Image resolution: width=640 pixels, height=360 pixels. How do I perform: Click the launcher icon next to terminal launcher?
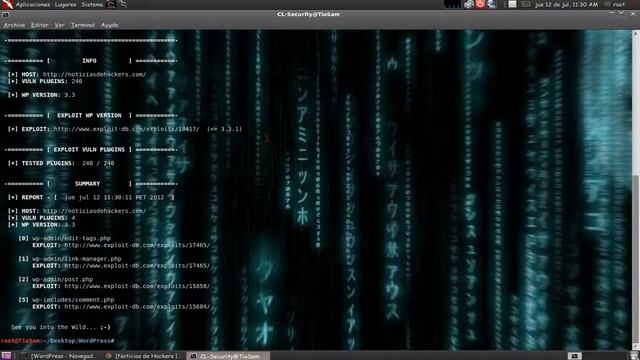click(123, 4)
